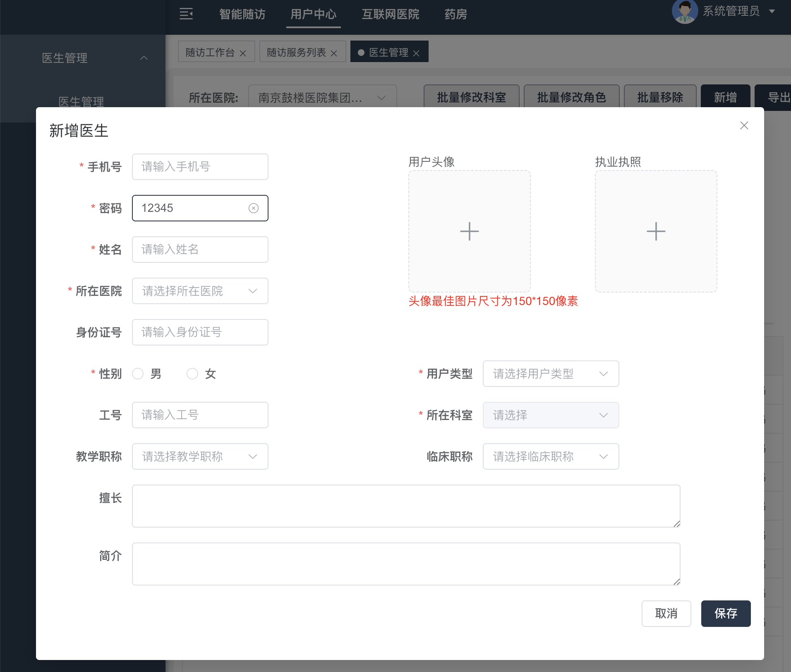Focus the 身份证号 input field
The width and height of the screenshot is (791, 672).
(x=200, y=332)
